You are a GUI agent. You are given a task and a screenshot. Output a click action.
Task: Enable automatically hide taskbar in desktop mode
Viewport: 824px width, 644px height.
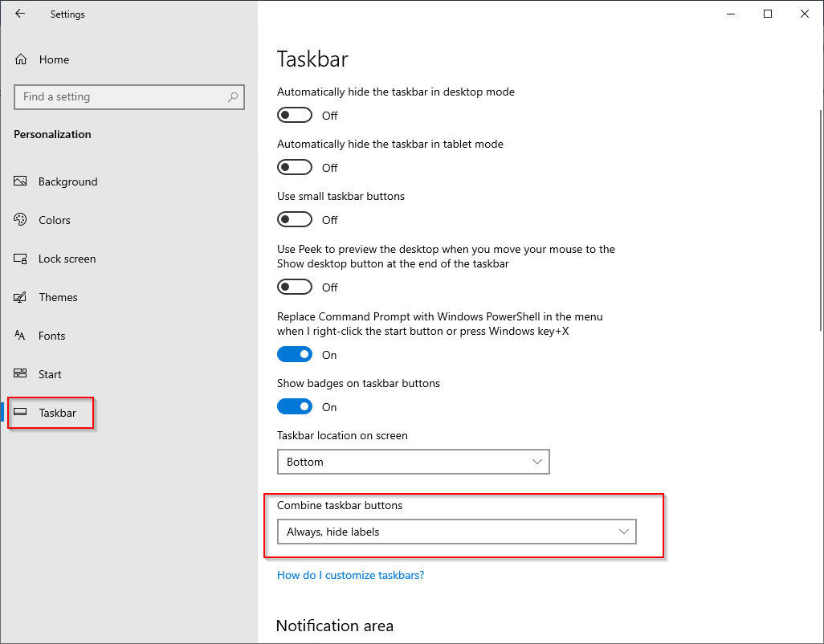coord(294,115)
